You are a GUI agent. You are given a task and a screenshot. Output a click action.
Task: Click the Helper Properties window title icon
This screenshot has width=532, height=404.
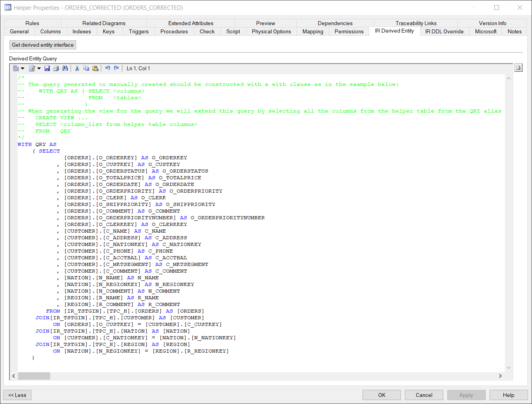[7, 7]
